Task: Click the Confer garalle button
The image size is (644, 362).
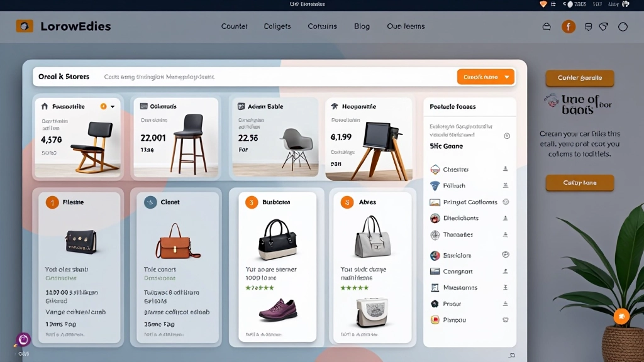Action: (x=579, y=77)
